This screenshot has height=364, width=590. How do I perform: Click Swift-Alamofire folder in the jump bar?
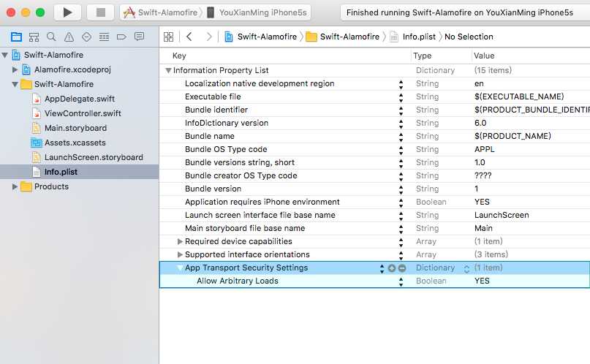tap(343, 37)
